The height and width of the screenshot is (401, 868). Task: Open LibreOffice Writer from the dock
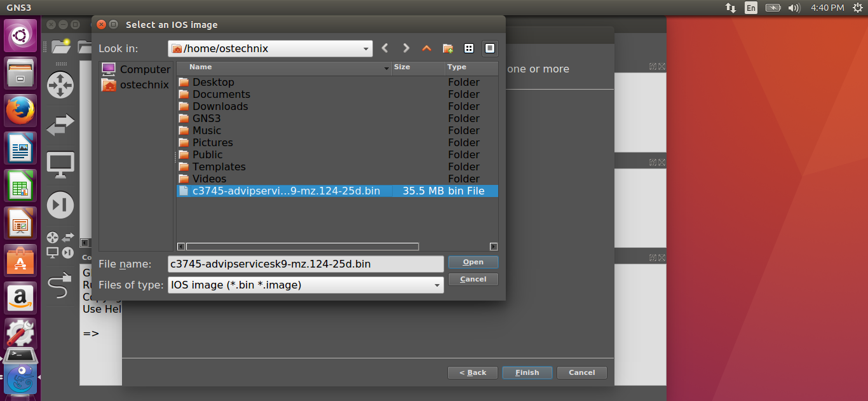20,148
